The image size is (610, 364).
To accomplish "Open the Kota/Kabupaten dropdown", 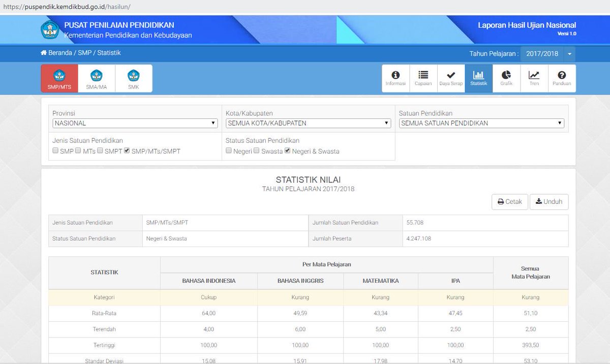I will tap(309, 123).
